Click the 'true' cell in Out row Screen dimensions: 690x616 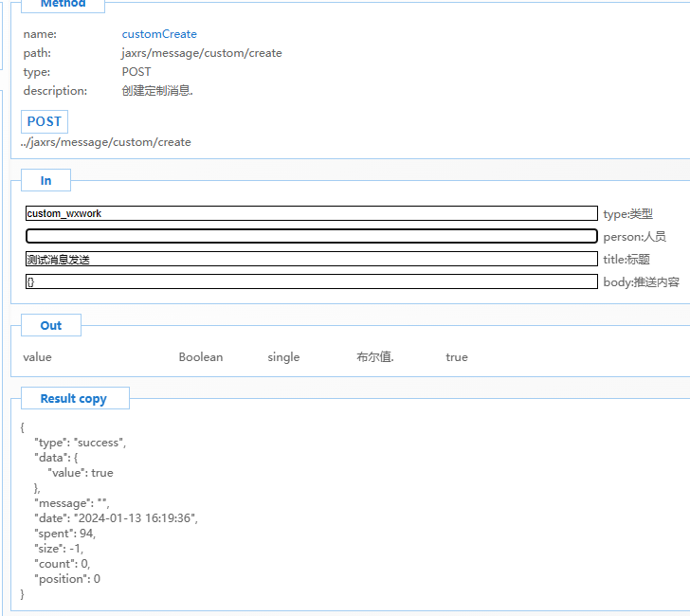pos(457,357)
